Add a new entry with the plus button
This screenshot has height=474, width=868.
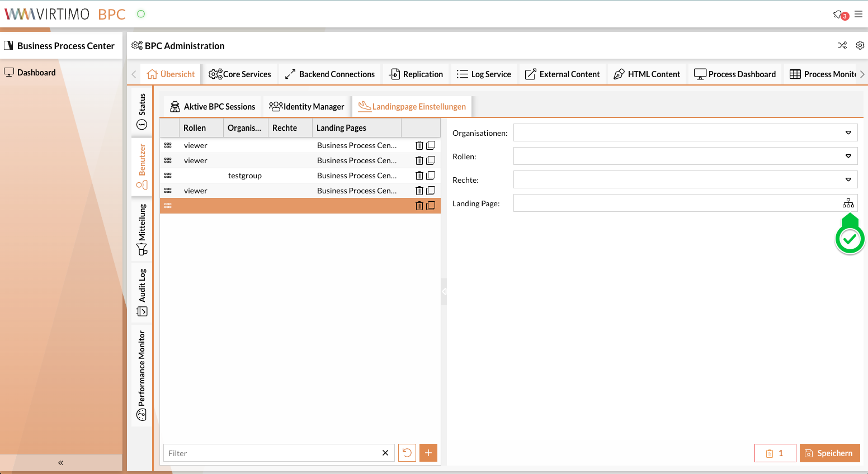[x=428, y=453]
